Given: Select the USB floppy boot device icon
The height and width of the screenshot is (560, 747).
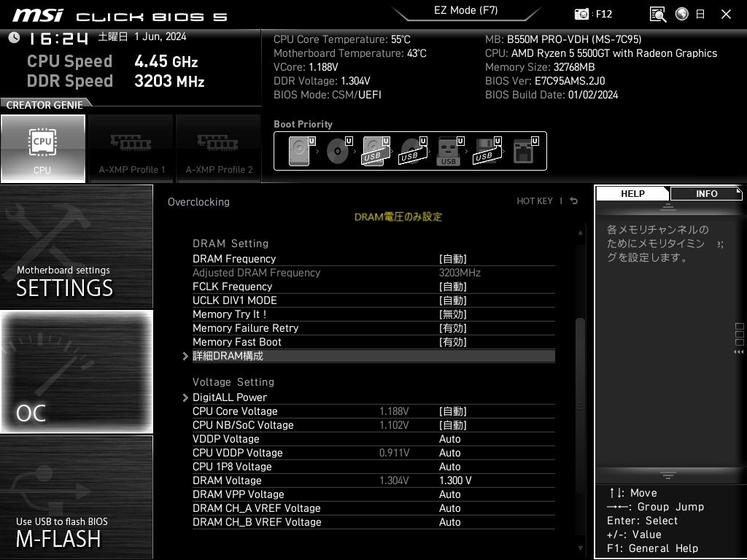Looking at the screenshot, I should tap(487, 151).
